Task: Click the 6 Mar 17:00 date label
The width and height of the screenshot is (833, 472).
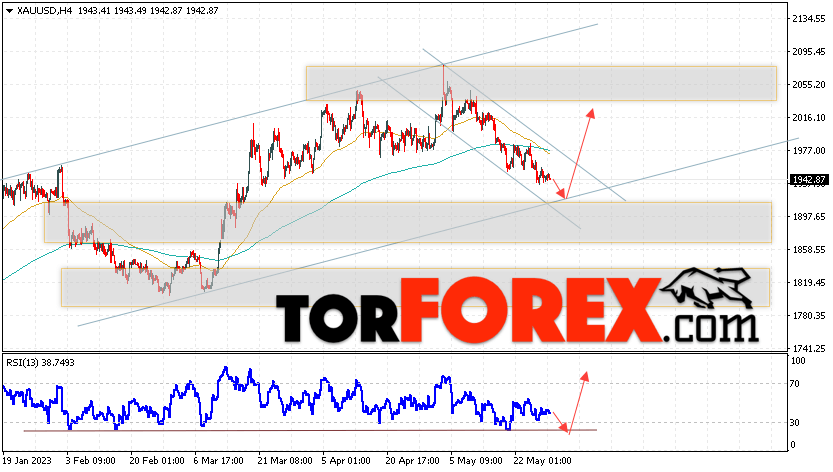Action: tap(218, 460)
